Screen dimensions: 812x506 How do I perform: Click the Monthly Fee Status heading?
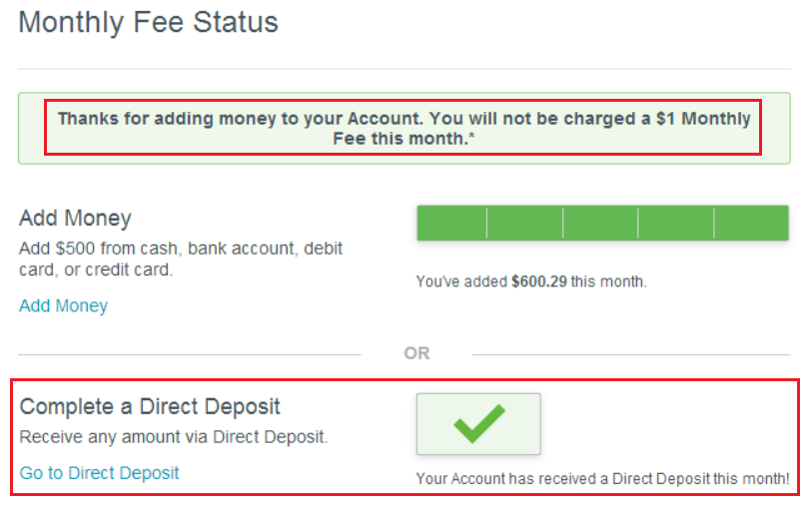pyautogui.click(x=148, y=22)
